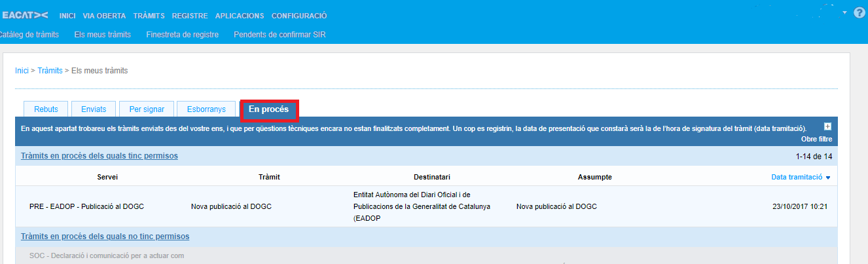Click Finestreta de registre submenu link
This screenshot has height=264, width=868.
tap(183, 35)
